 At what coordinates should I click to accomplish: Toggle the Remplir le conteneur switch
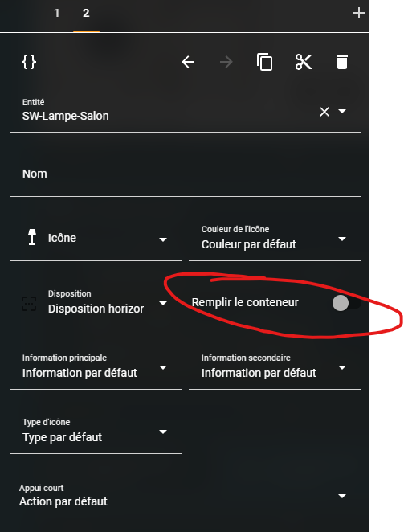coord(346,303)
